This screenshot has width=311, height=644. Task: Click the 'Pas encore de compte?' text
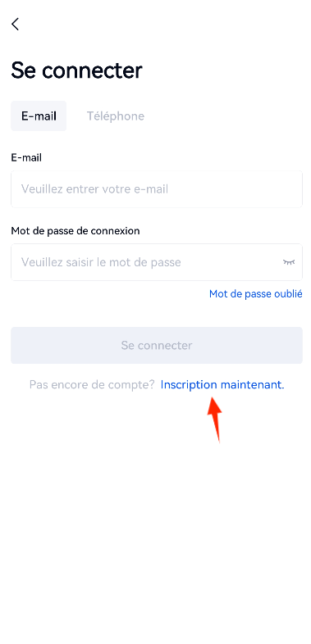[x=92, y=385]
